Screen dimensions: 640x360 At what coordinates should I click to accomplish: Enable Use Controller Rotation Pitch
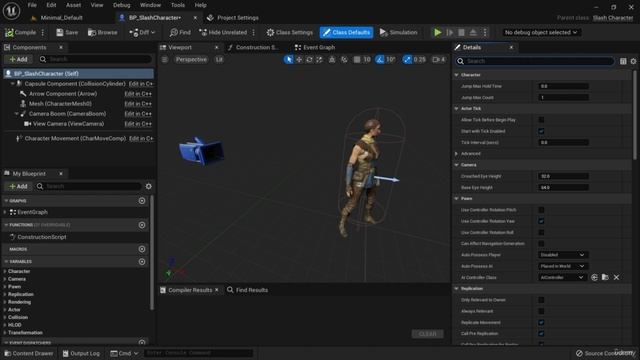tap(541, 210)
